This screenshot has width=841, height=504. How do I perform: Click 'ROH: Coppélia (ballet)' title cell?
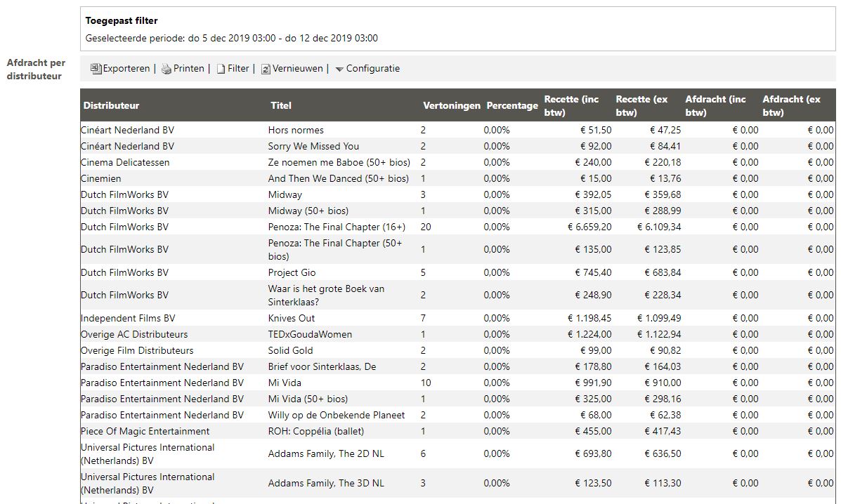316,431
